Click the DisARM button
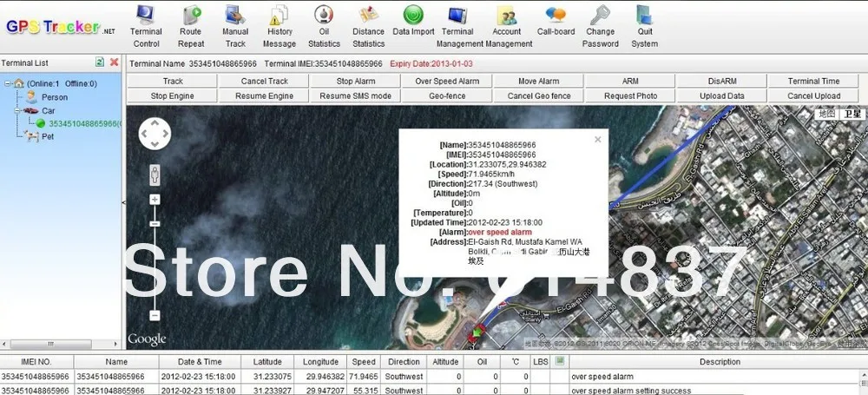The image size is (868, 395). coord(722,81)
